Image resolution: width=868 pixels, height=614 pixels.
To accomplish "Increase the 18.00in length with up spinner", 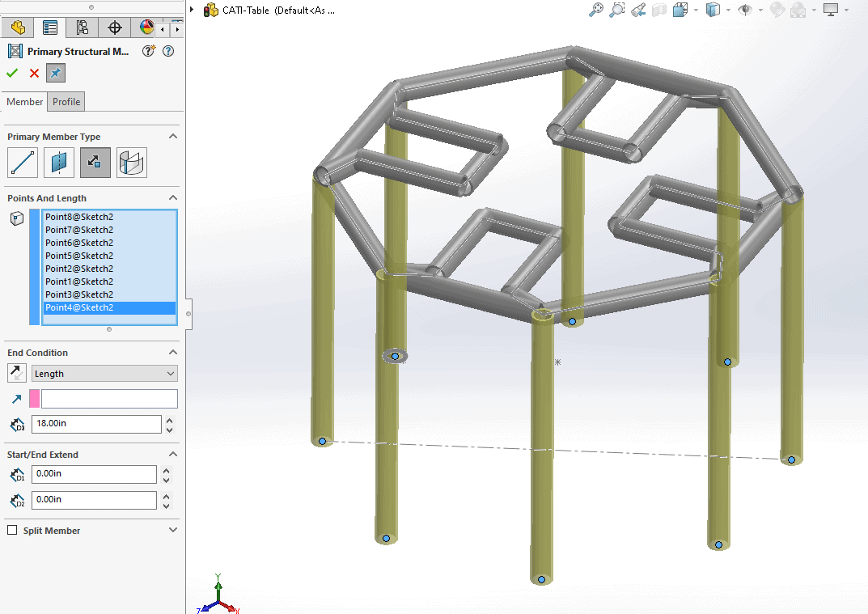I will (x=169, y=420).
